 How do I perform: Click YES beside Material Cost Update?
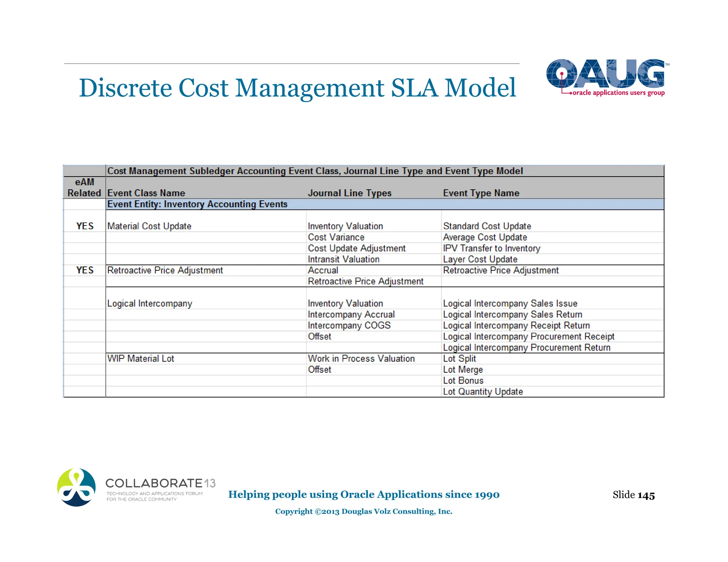point(85,226)
